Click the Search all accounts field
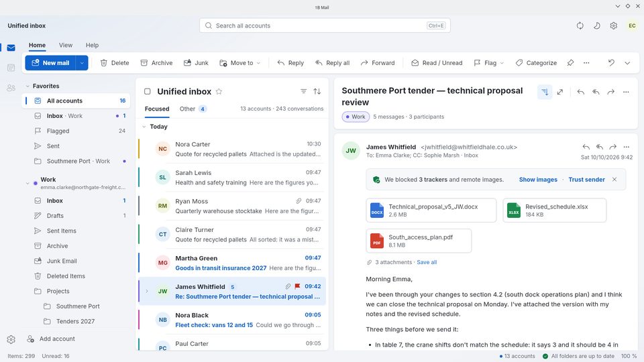 325,25
